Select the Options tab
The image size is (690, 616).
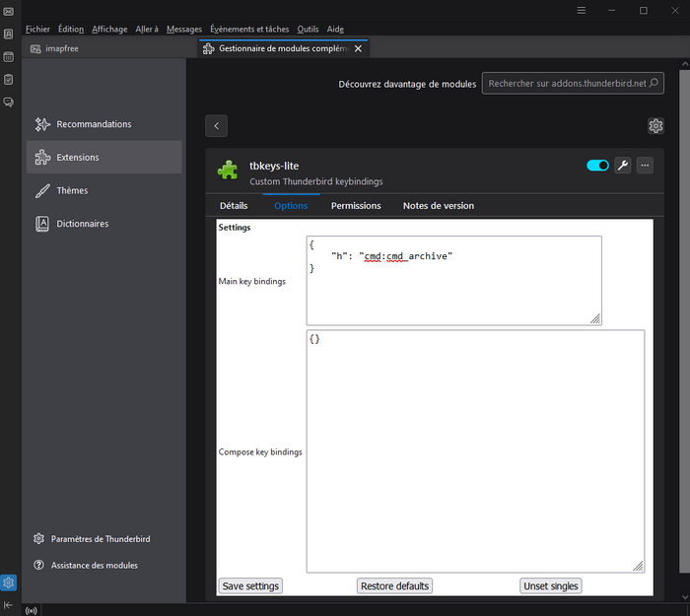[x=291, y=205]
